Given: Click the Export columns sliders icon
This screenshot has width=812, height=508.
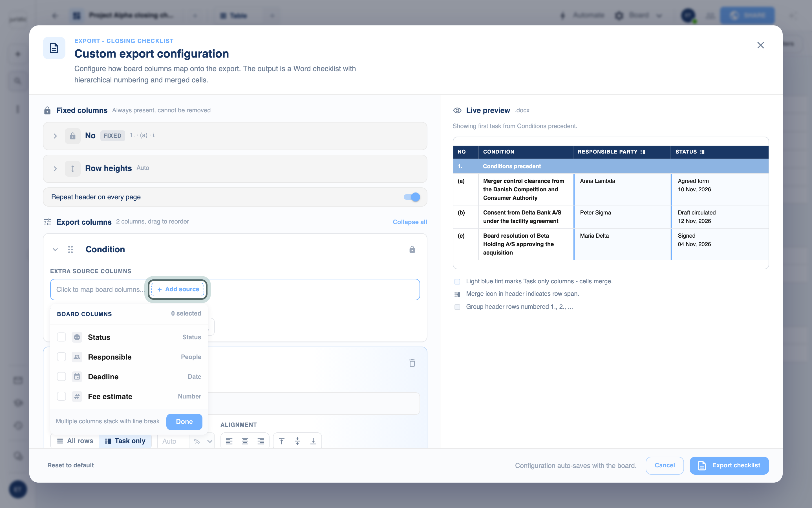Looking at the screenshot, I should 47,222.
